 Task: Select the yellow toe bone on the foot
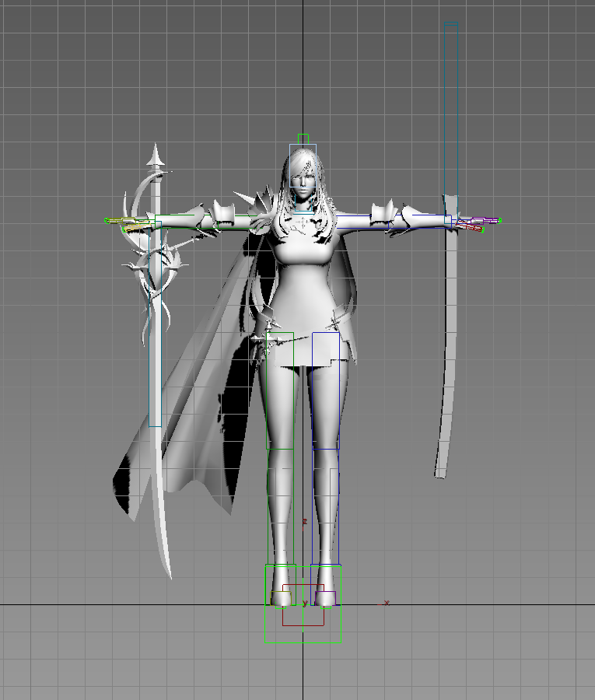click(281, 598)
